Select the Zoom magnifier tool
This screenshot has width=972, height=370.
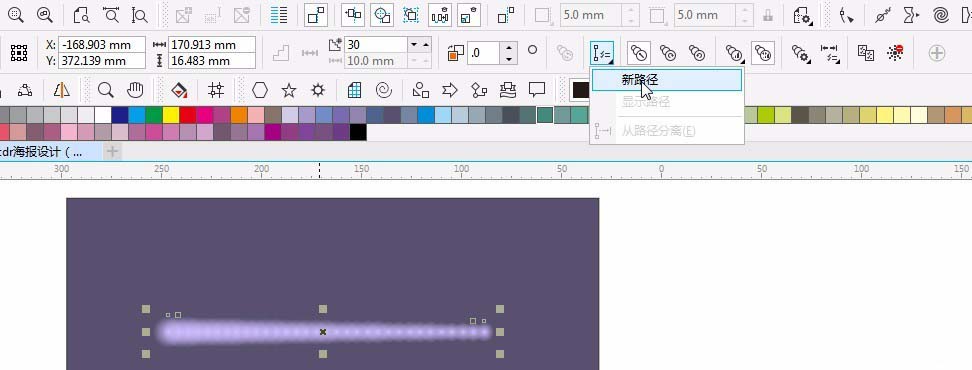(105, 91)
